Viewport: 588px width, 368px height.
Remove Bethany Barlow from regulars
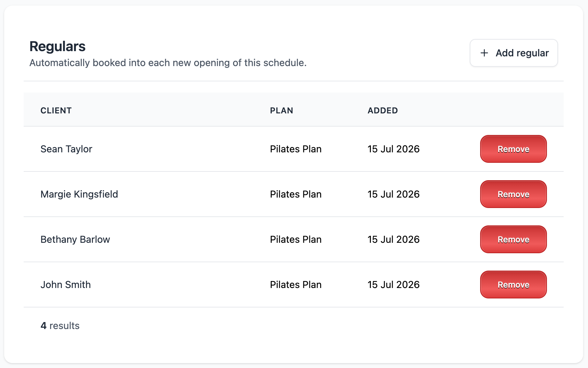(514, 239)
